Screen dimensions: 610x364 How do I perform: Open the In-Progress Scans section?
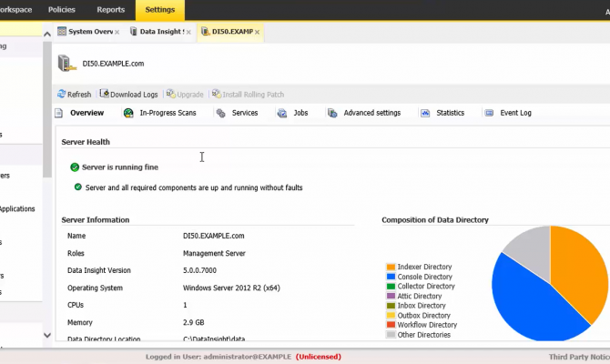pos(168,113)
